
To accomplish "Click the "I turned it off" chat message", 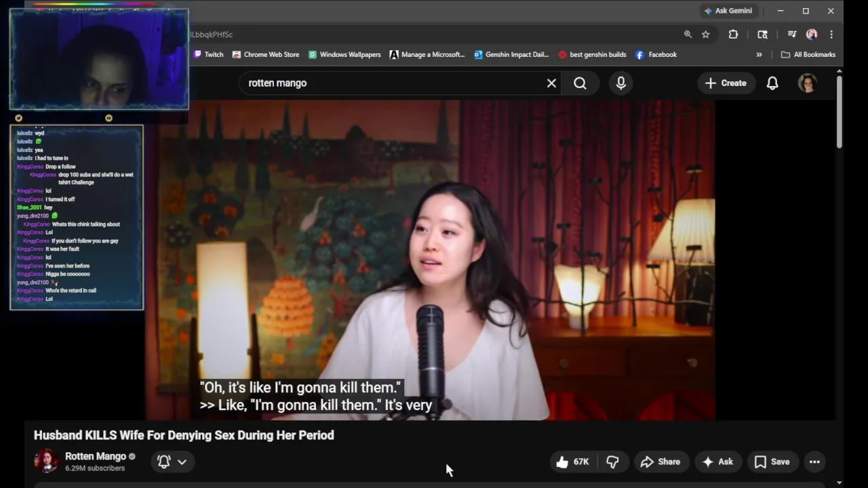I will point(45,199).
